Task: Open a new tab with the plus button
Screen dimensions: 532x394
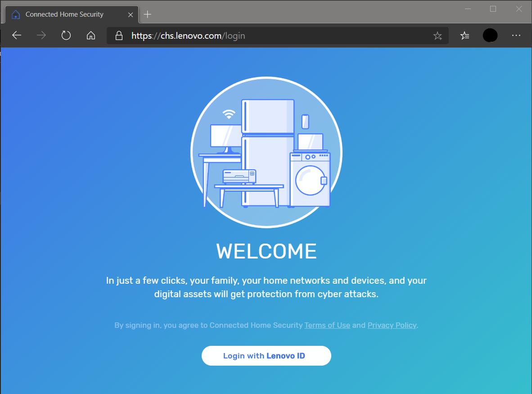Action: (147, 14)
